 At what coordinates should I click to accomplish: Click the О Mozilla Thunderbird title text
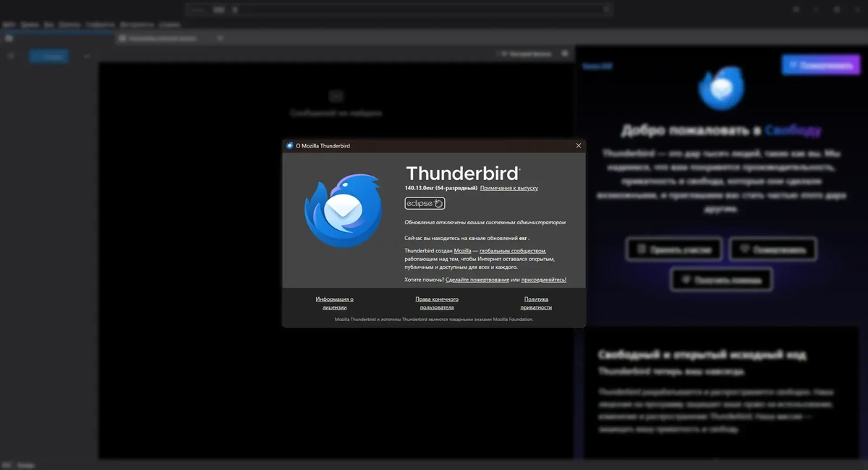pyautogui.click(x=323, y=145)
